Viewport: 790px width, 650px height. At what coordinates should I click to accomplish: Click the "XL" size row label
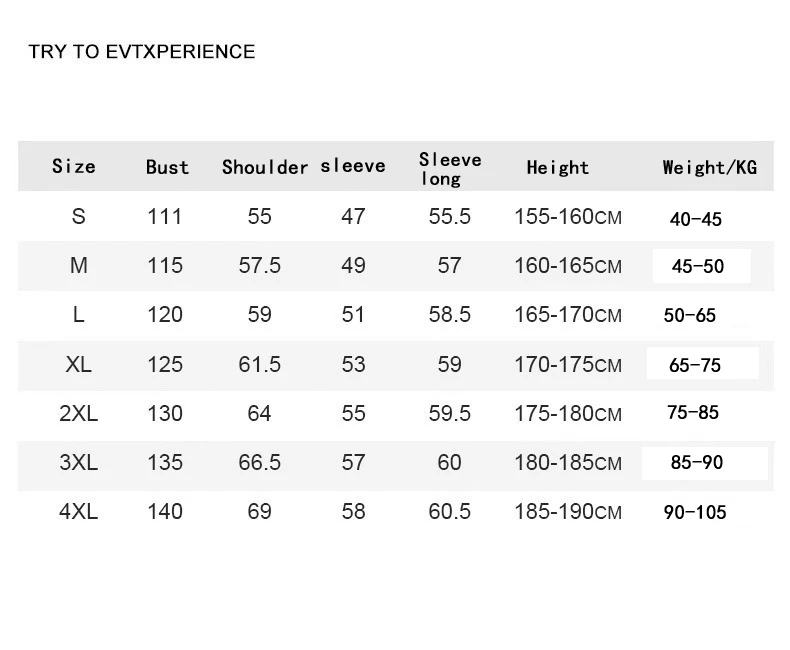click(79, 364)
